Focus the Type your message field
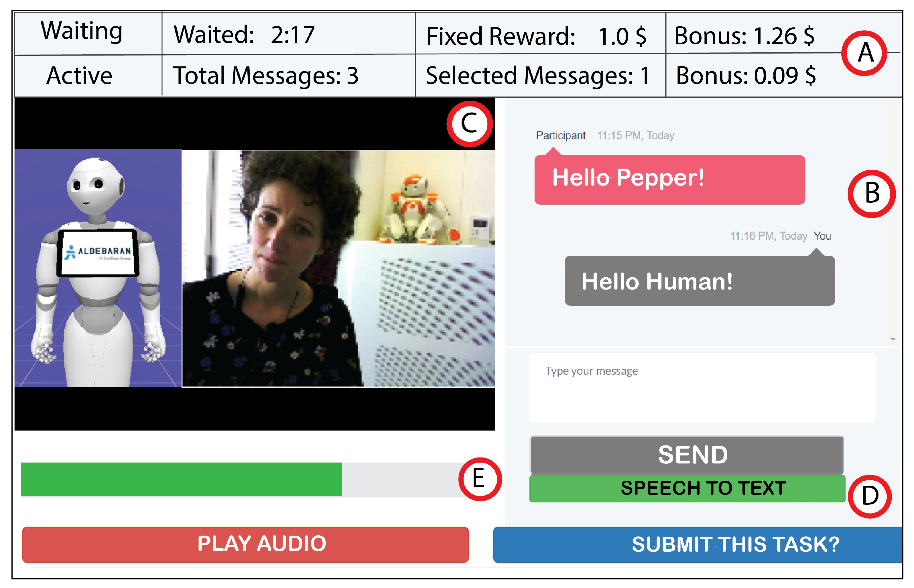The height and width of the screenshot is (588, 914). [702, 388]
